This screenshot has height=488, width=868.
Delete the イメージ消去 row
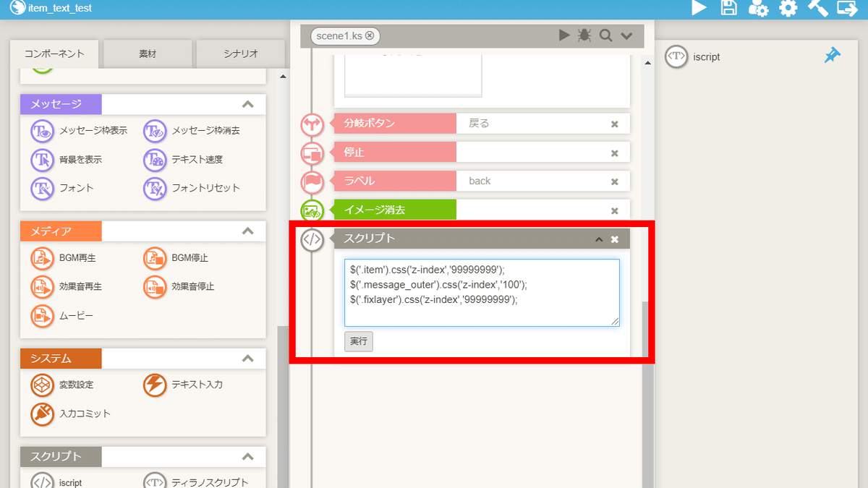pos(615,210)
